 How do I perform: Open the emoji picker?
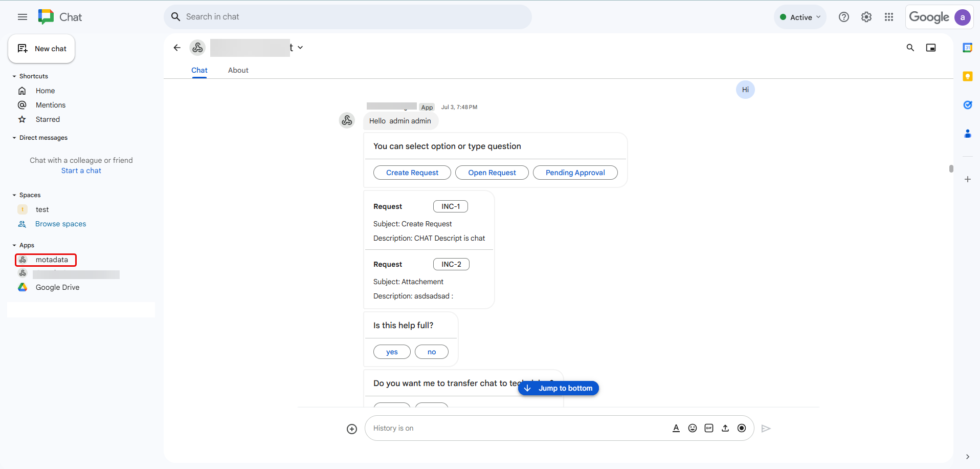coord(692,428)
